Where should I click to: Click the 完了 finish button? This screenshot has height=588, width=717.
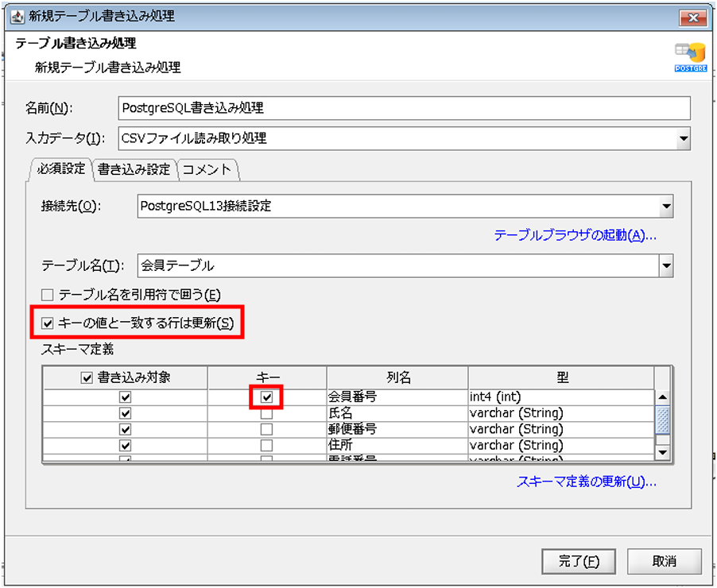579,561
